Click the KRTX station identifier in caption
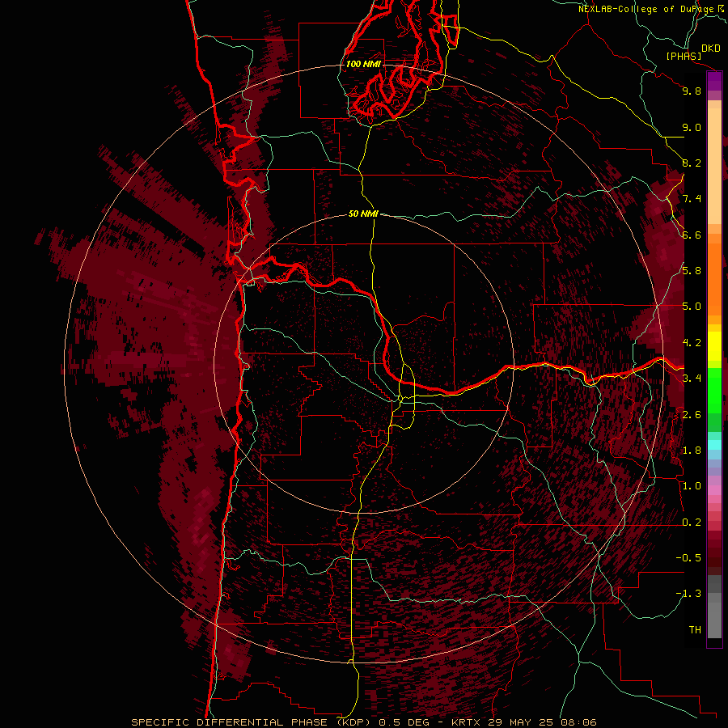 (468, 722)
